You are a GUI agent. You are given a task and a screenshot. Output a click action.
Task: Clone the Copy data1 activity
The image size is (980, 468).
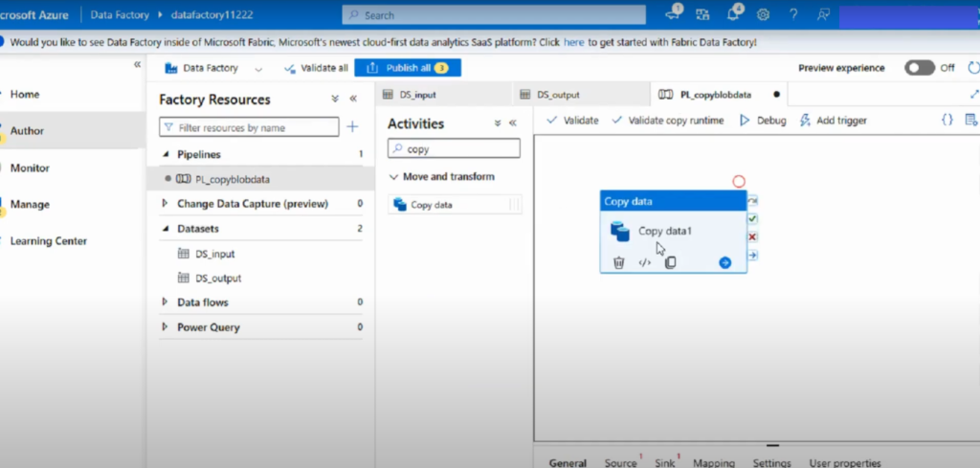(x=670, y=263)
